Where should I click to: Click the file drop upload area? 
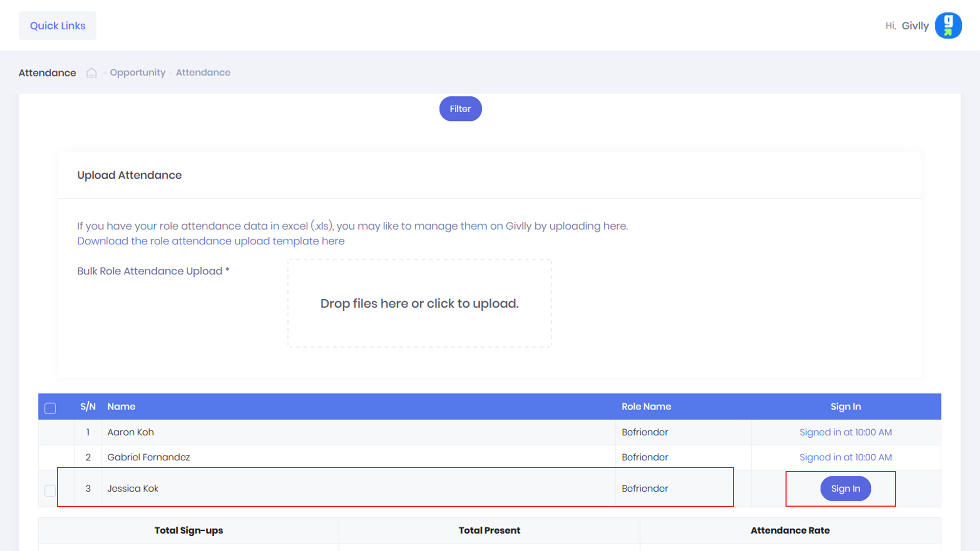pyautogui.click(x=419, y=304)
